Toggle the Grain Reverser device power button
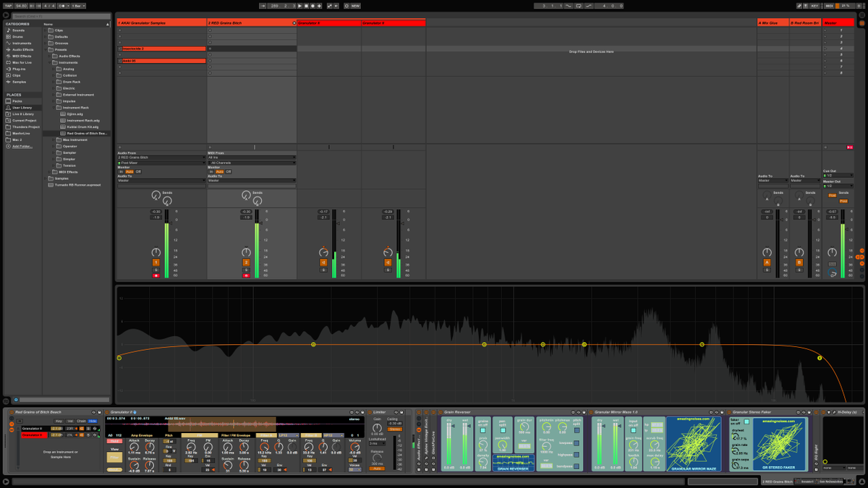Viewport: 868px width, 488px height. (439, 412)
